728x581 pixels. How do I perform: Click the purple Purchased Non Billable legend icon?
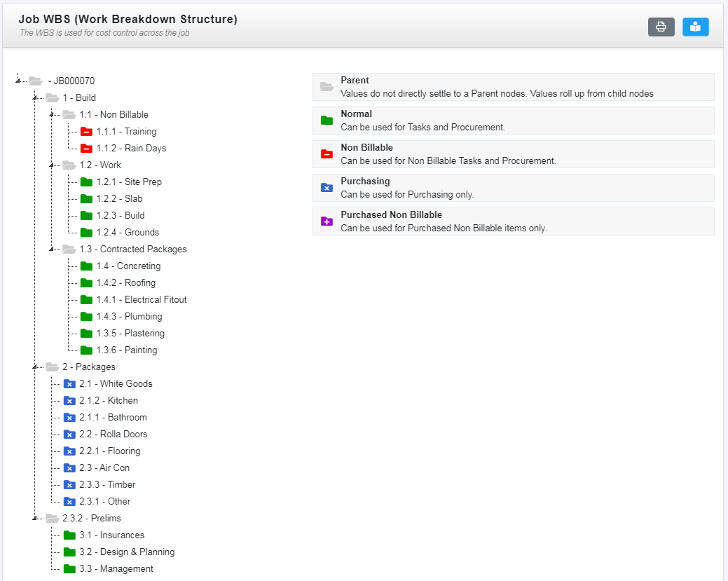(327, 221)
